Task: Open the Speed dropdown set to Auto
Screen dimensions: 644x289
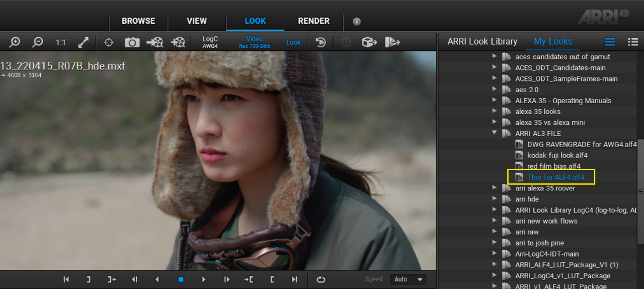Action: (408, 279)
